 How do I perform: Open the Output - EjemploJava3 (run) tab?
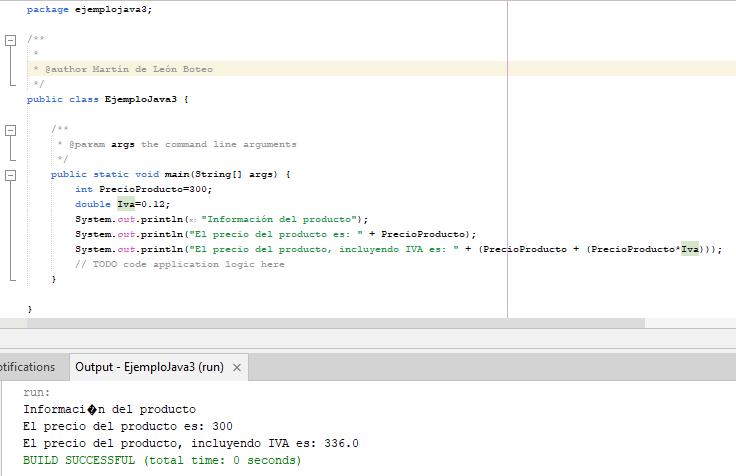pos(149,367)
